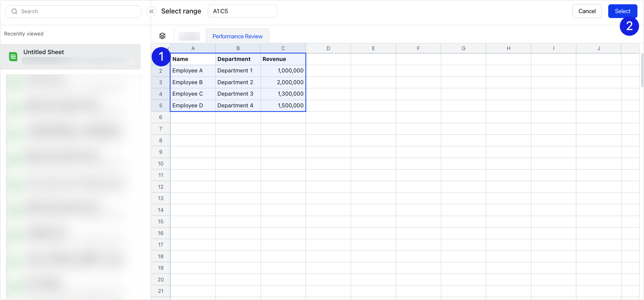Switch to the Performance Review tab
The image size is (644, 300).
(x=237, y=36)
